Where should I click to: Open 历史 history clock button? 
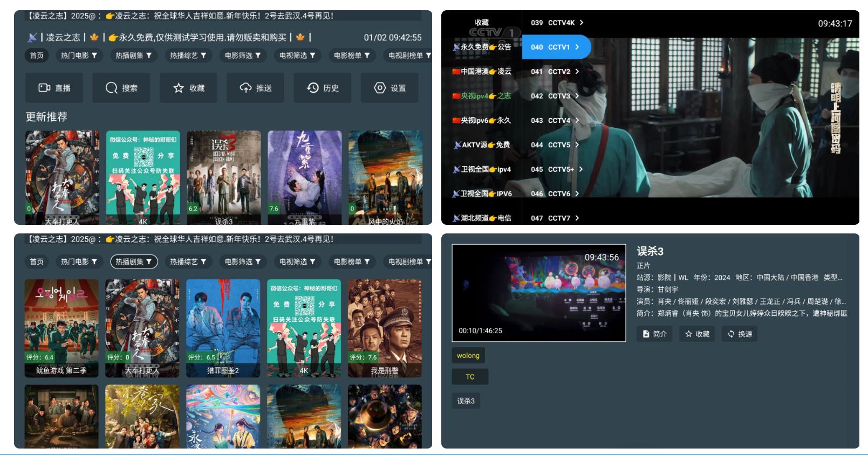(323, 88)
